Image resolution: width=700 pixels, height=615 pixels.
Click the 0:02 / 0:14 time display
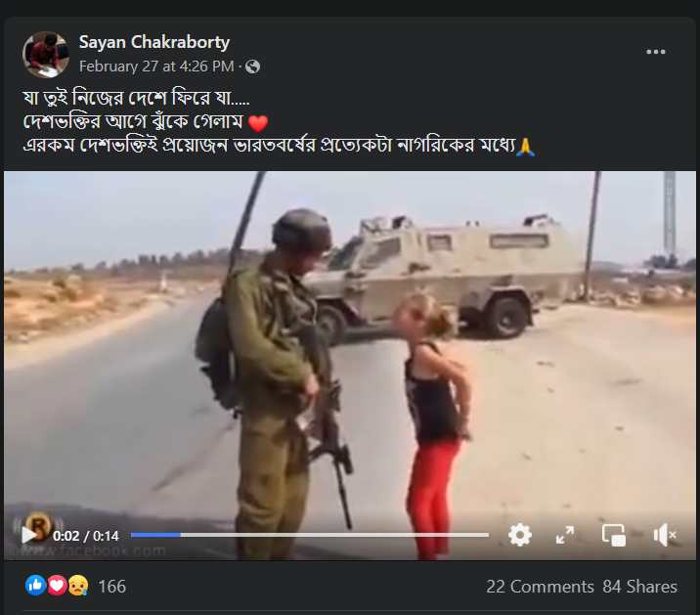86,536
